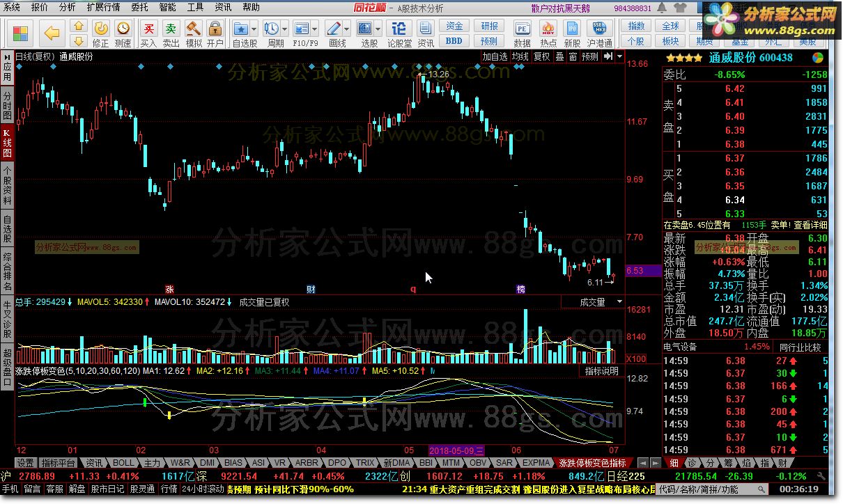
Task: Select the 画线 draw line tool
Action: (x=334, y=28)
